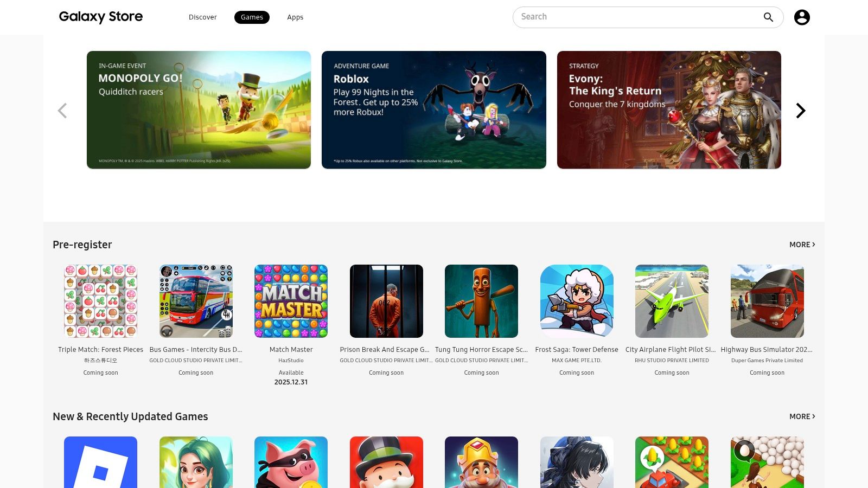The height and width of the screenshot is (488, 868).
Task: Click into the Search field
Action: click(637, 17)
